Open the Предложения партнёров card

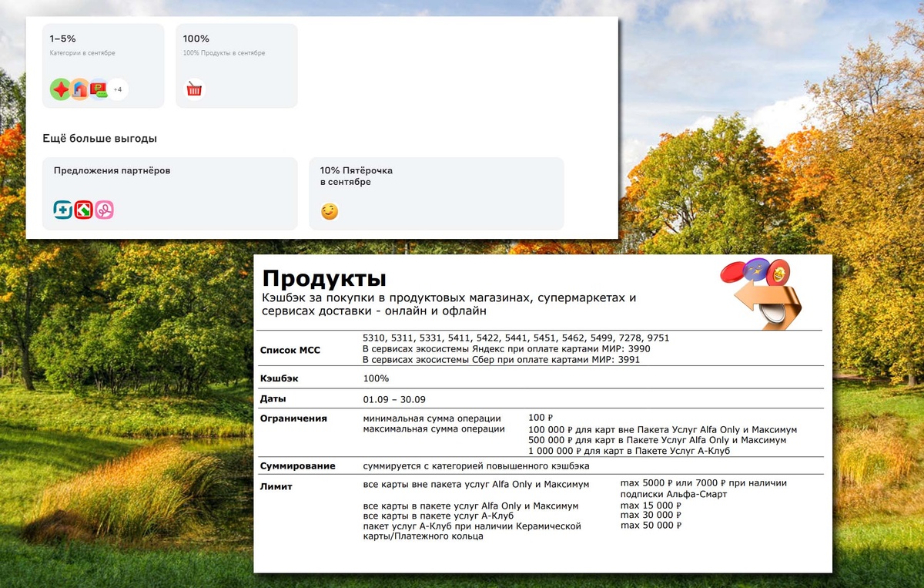tap(169, 193)
